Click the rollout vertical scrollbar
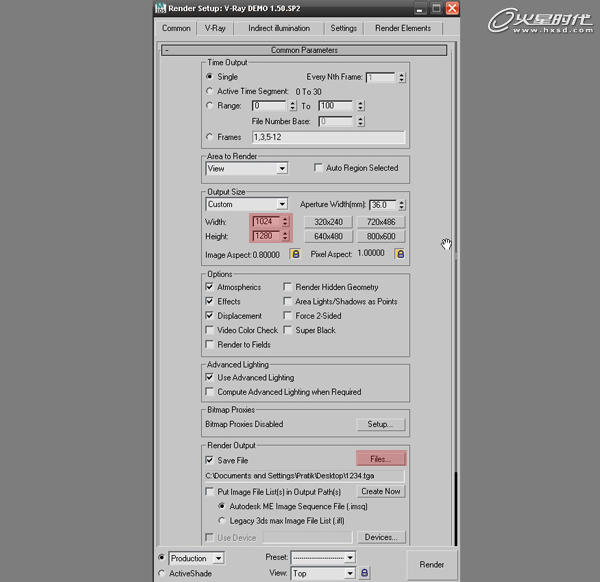The image size is (600, 582). coord(455,295)
